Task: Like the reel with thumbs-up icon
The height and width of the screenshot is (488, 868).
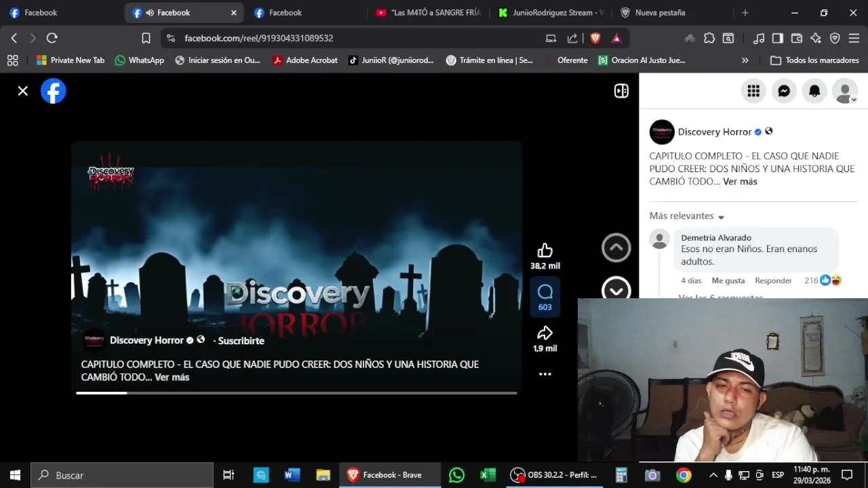Action: point(545,250)
